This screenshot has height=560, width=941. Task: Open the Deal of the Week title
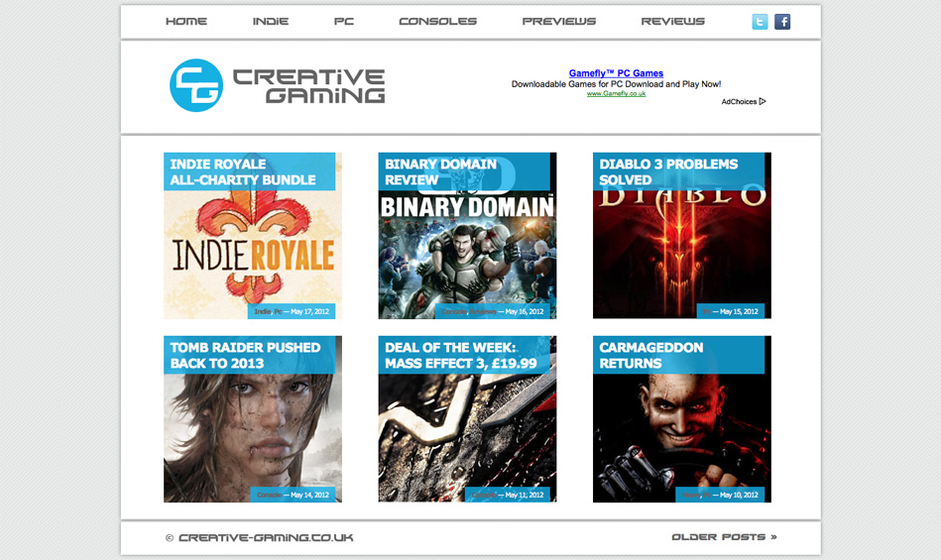(460, 355)
